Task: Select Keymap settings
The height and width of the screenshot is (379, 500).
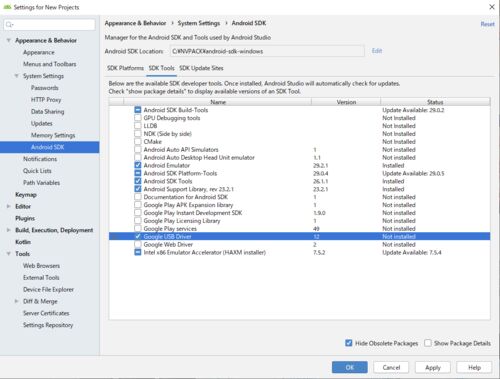Action: pos(26,194)
